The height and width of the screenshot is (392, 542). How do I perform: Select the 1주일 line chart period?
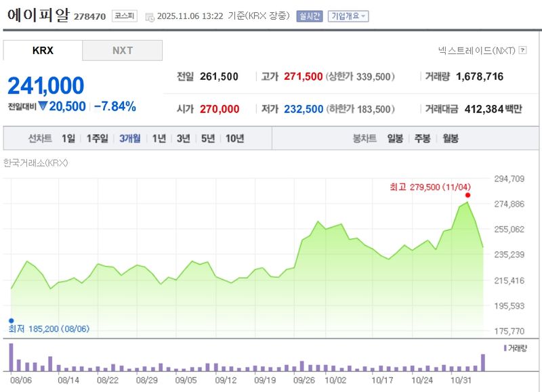(x=97, y=138)
